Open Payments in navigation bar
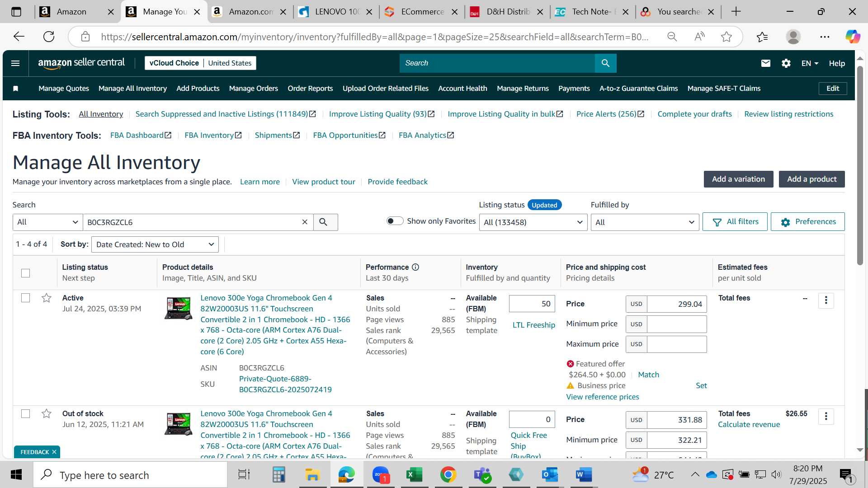Image resolution: width=868 pixels, height=488 pixels. point(574,89)
